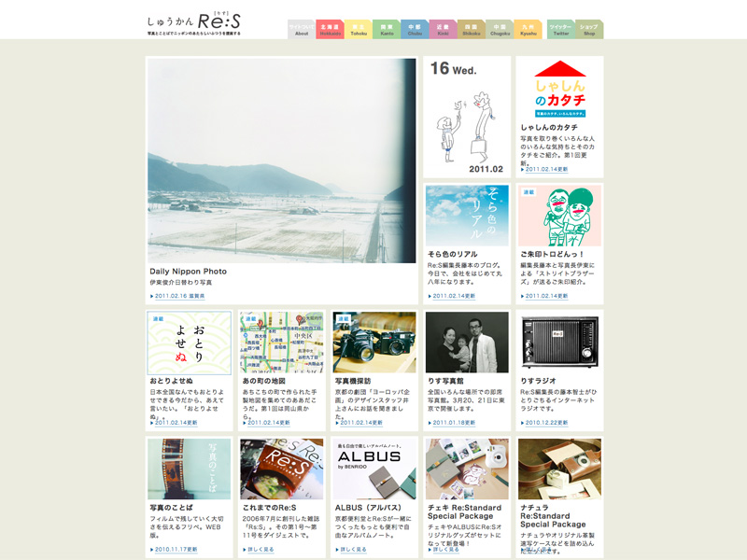Click the ご朱印トロどんっ！ title link
Screen dimensions: 747x560
tap(552, 254)
